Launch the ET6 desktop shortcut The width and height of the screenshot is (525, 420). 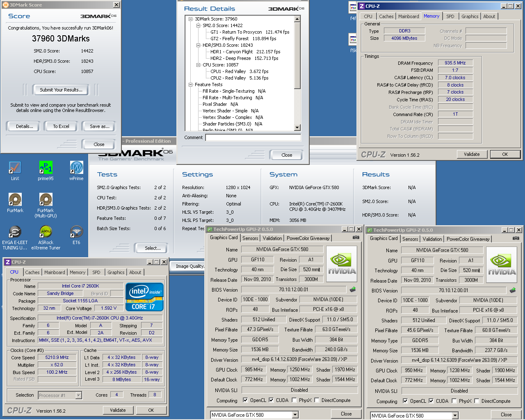coord(76,235)
